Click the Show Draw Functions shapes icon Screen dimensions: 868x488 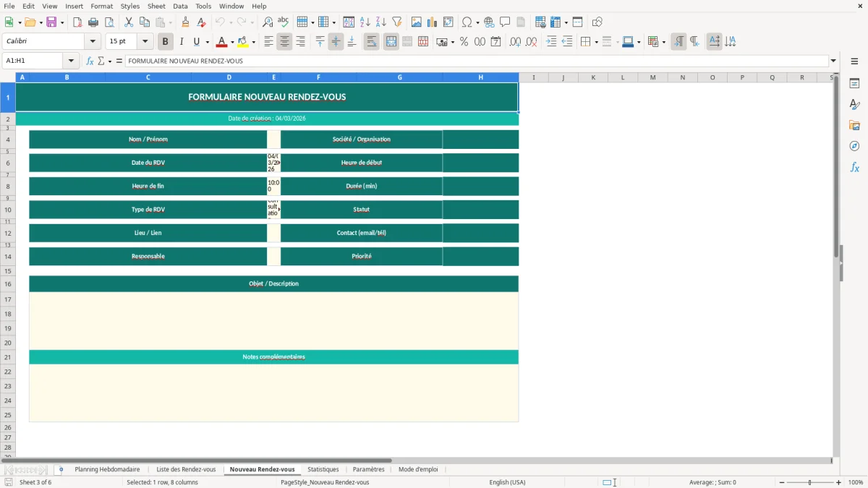[x=597, y=22]
